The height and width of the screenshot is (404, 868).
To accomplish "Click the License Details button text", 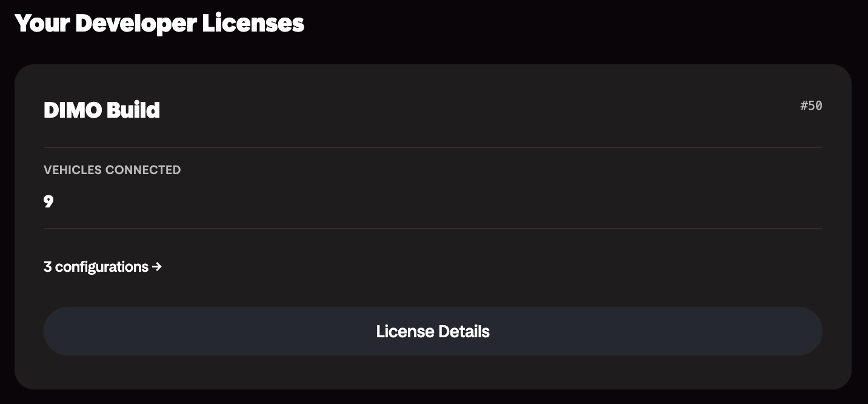I will click(433, 331).
